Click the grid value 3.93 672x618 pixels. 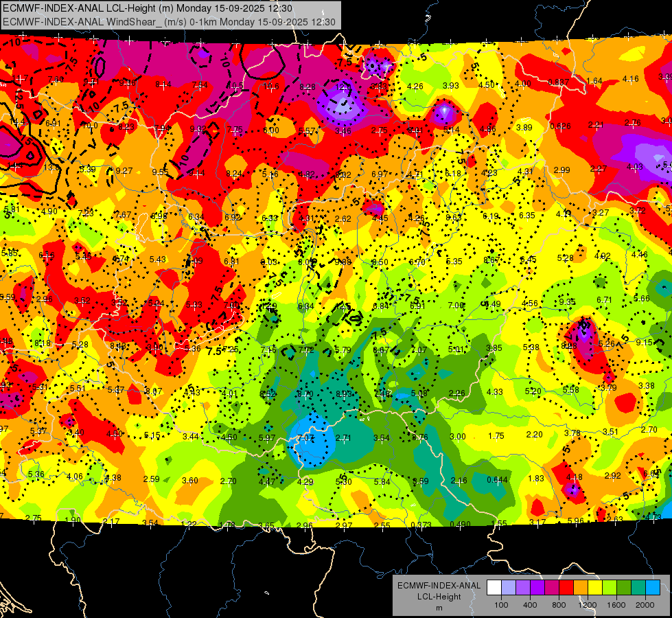pyautogui.click(x=451, y=86)
